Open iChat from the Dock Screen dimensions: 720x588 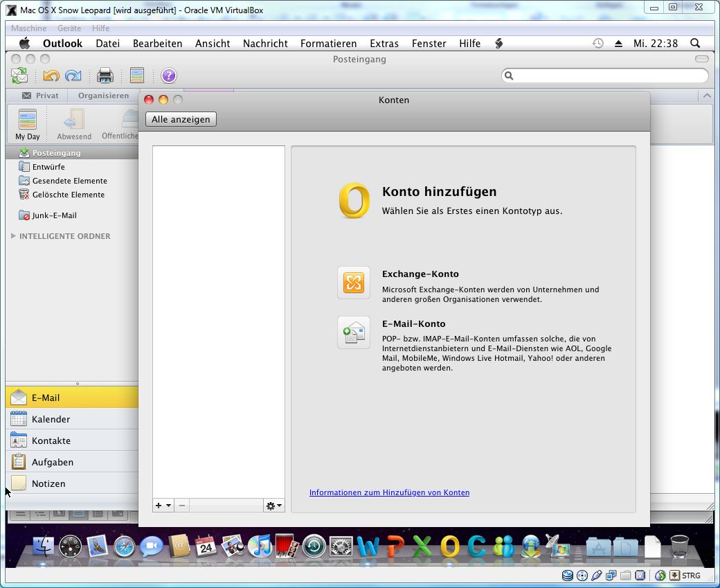point(152,546)
